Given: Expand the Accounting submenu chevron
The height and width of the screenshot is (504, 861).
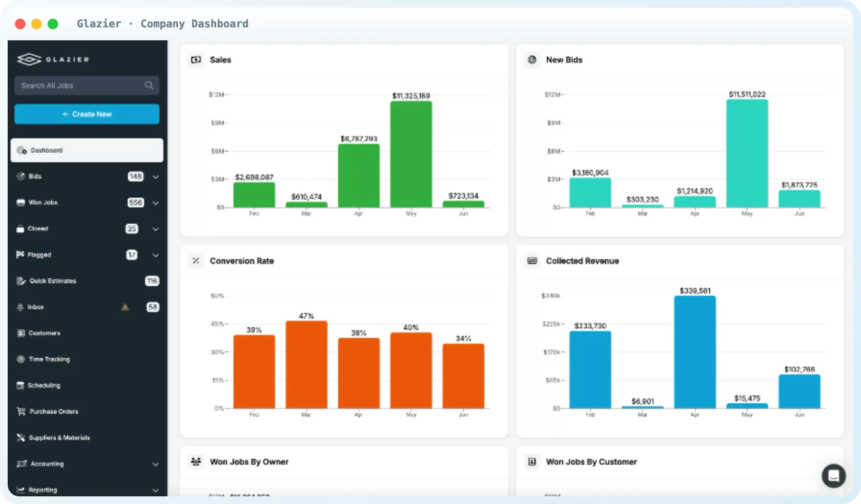Looking at the screenshot, I should 156,464.
